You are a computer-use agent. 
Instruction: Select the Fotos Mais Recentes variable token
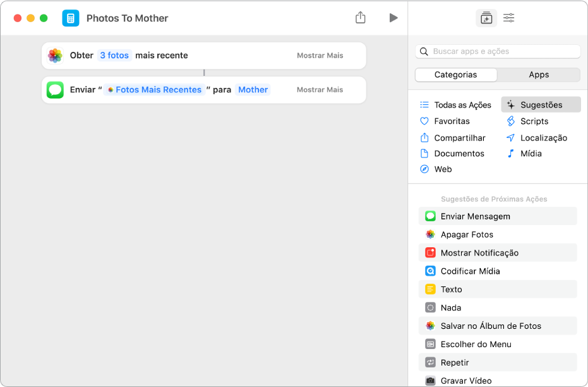155,90
